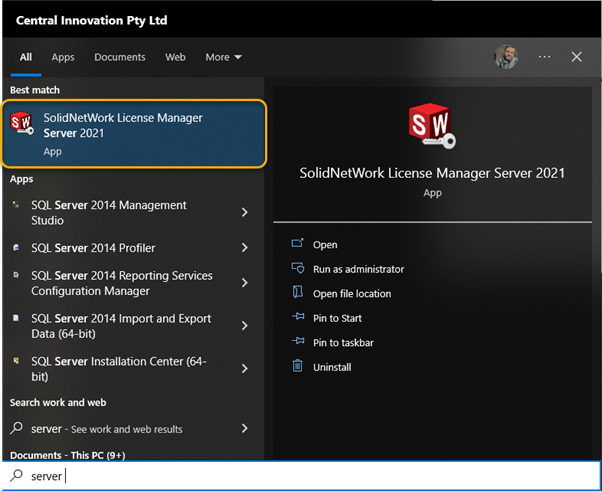Click SQL Server Installation Center icon
Image resolution: width=602 pixels, height=491 pixels.
click(x=16, y=361)
